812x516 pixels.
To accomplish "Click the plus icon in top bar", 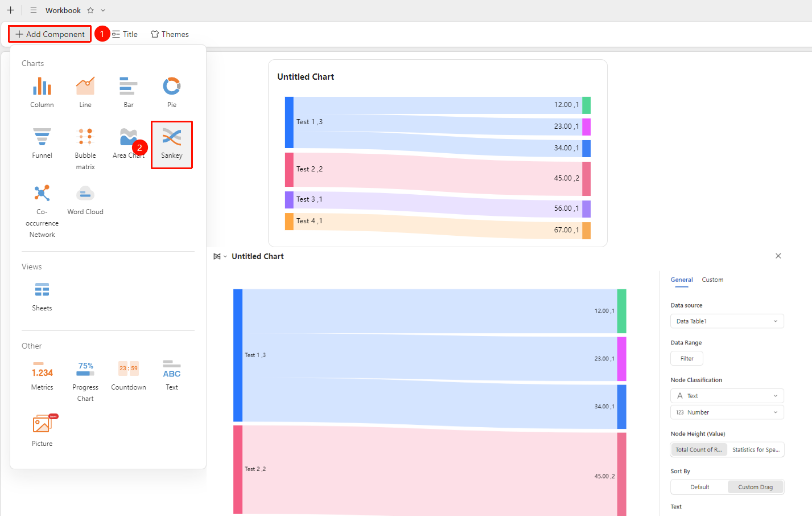I will coord(10,10).
